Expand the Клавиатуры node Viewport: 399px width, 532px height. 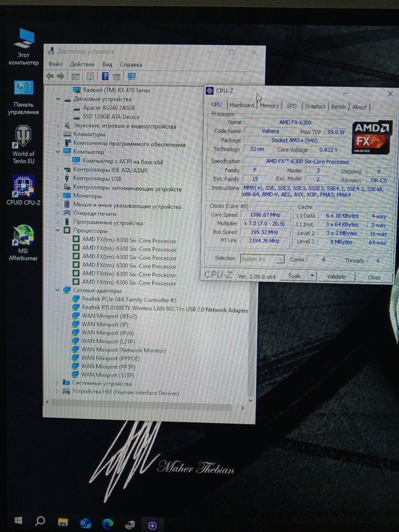click(58, 134)
